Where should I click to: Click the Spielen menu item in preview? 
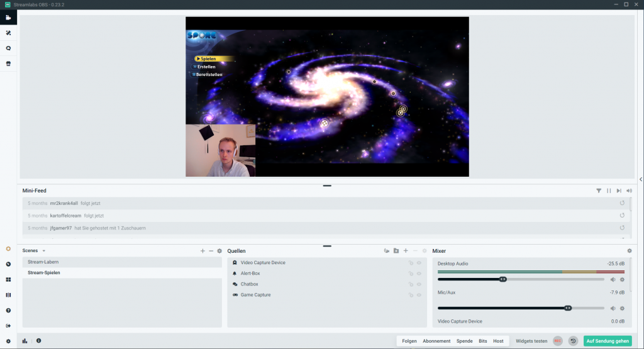pyautogui.click(x=214, y=58)
